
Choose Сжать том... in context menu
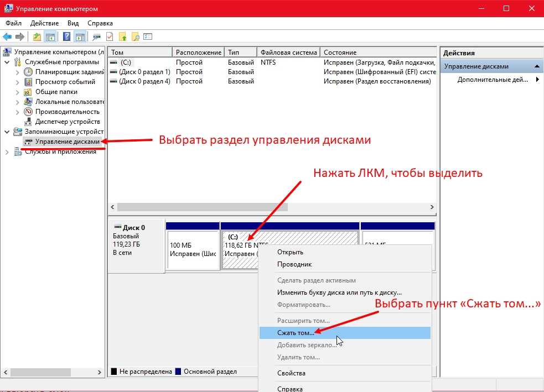click(x=296, y=333)
